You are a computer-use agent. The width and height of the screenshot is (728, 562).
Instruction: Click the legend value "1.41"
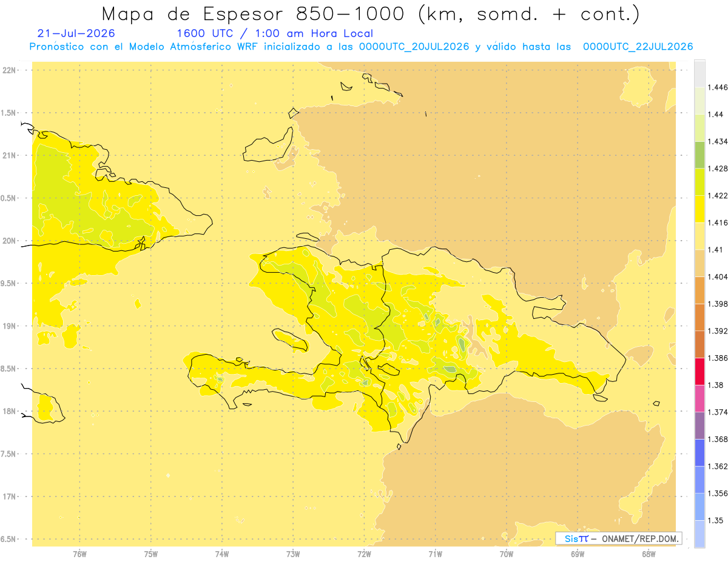pos(715,249)
